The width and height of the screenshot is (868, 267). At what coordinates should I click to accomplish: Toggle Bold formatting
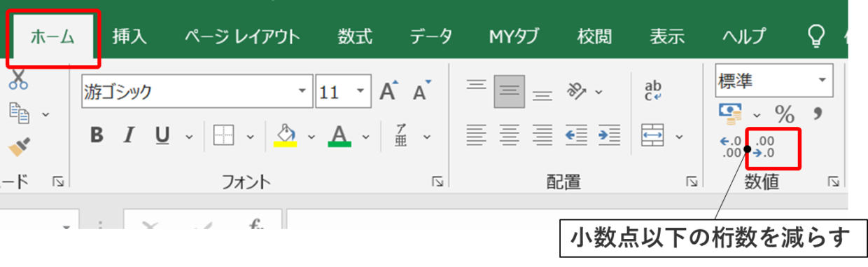97,135
